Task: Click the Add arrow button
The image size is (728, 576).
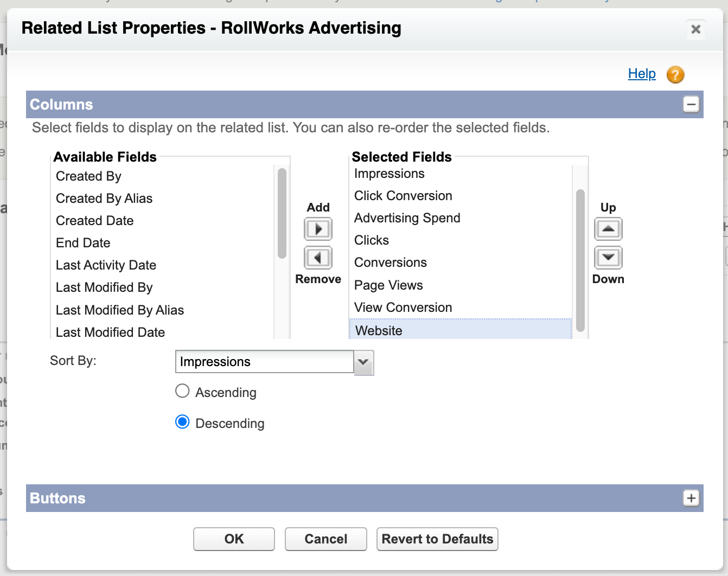Action: (318, 229)
